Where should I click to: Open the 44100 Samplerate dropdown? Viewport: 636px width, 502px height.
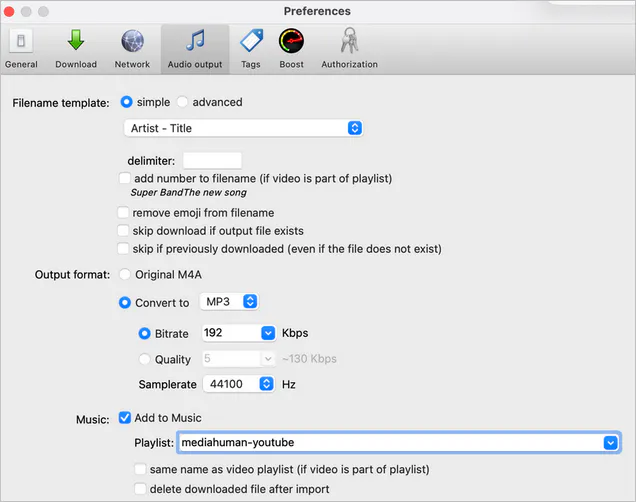coord(238,384)
